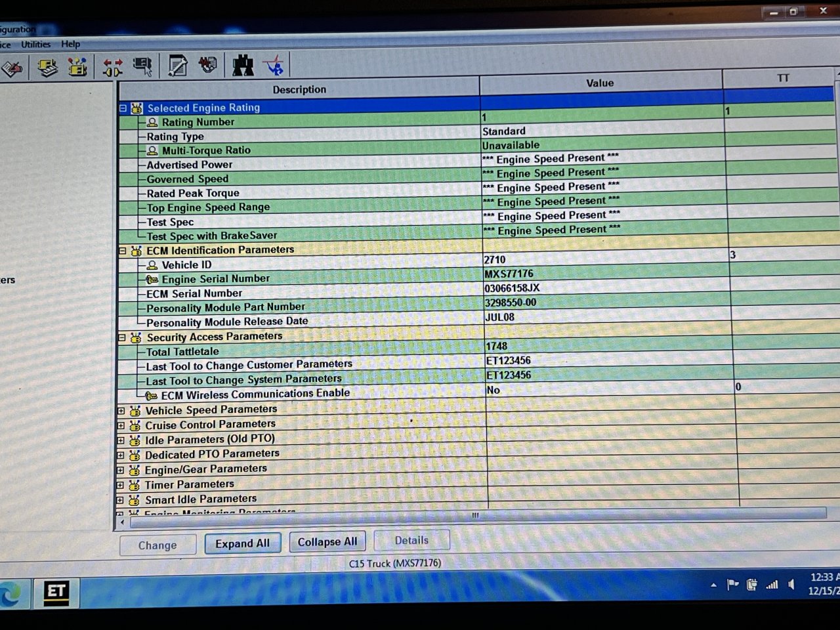This screenshot has width=840, height=630.
Task: Click the ECM select pointer toolbar icon
Action: (142, 66)
